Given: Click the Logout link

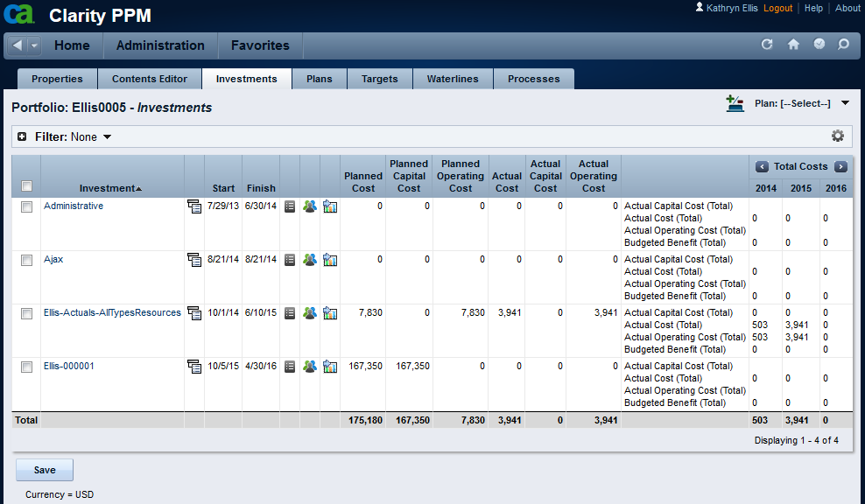Looking at the screenshot, I should [x=777, y=8].
